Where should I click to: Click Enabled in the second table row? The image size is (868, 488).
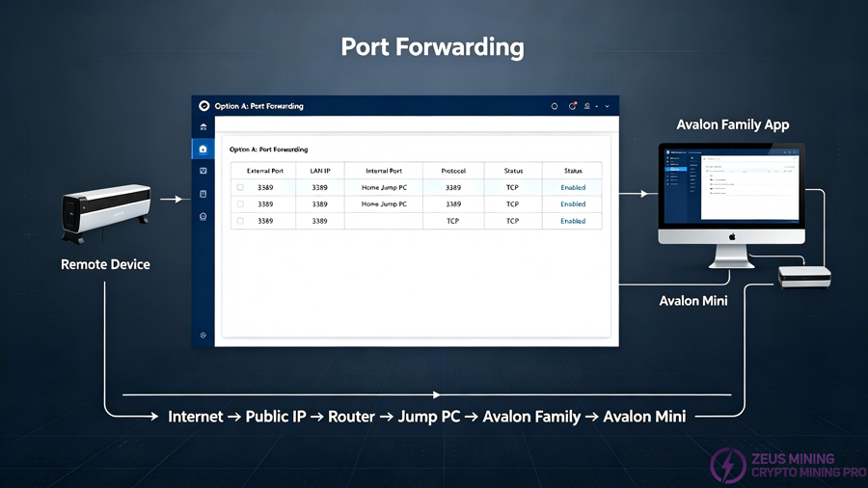click(573, 204)
